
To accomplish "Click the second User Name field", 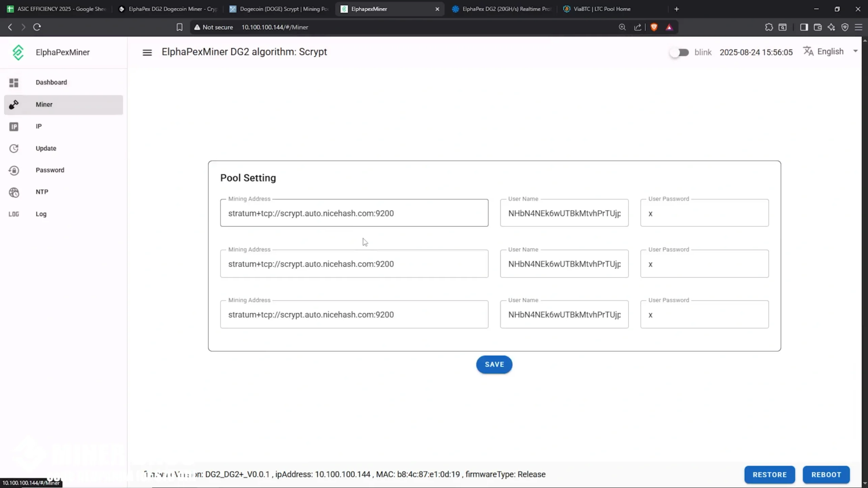I will tap(564, 264).
